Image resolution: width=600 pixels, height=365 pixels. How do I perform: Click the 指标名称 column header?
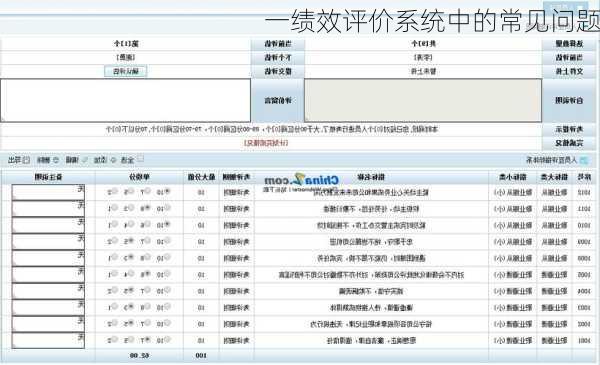coord(371,177)
